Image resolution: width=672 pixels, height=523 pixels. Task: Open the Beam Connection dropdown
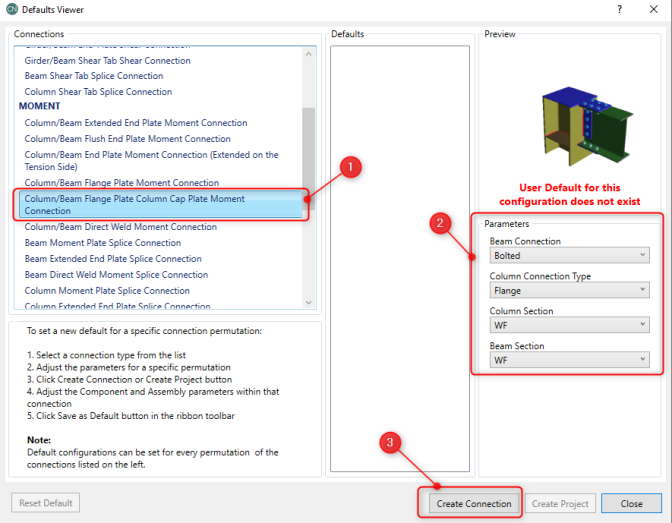(569, 256)
